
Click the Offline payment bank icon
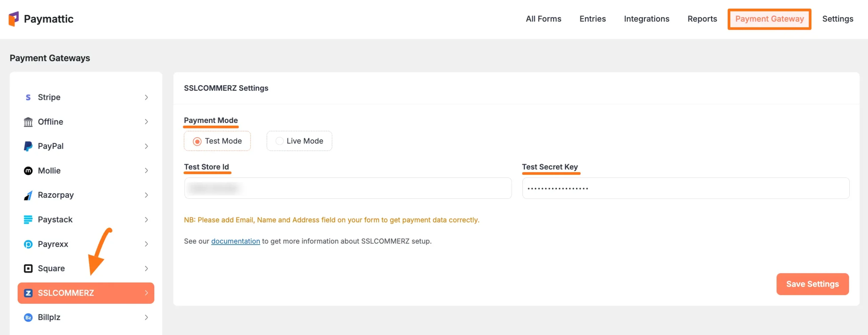[x=28, y=122]
